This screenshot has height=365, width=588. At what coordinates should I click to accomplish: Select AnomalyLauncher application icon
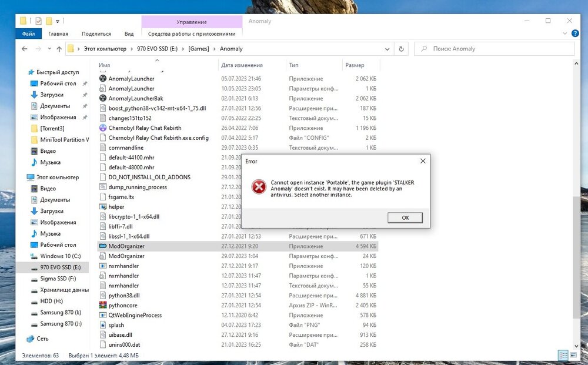103,79
